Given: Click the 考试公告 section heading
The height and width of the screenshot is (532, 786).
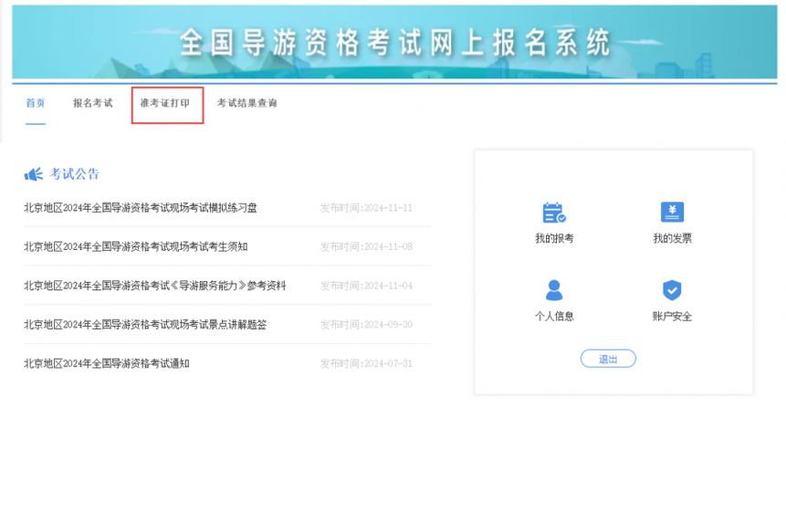Looking at the screenshot, I should (x=75, y=174).
